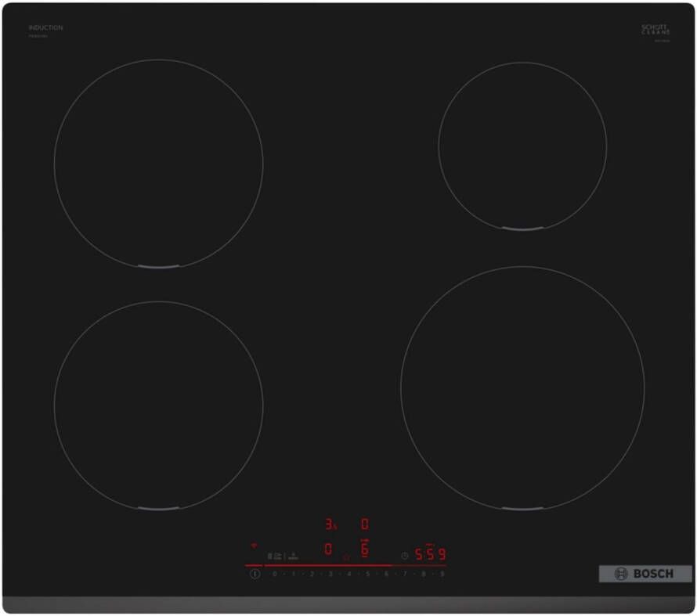Tap the timer clock icon
The image size is (697, 616).
[404, 556]
